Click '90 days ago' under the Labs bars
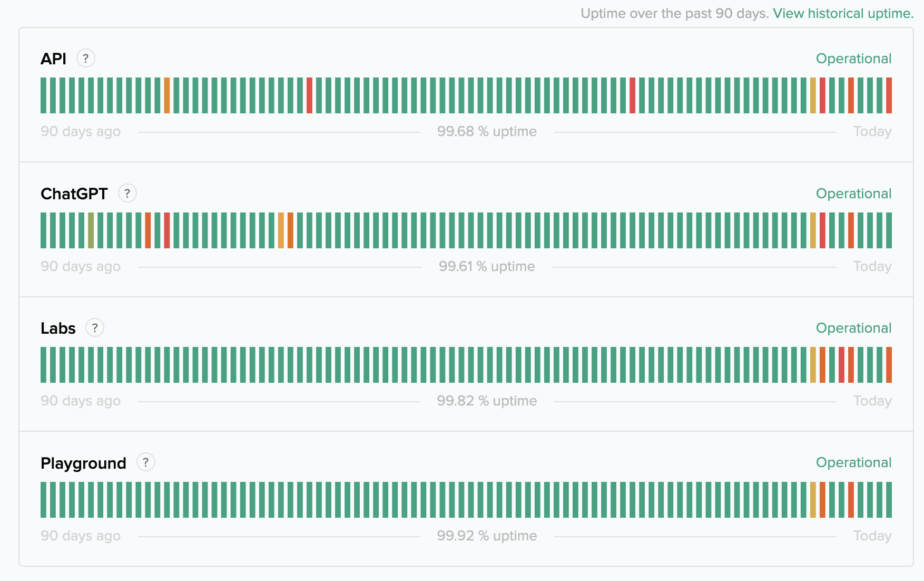924x581 pixels. click(x=81, y=401)
